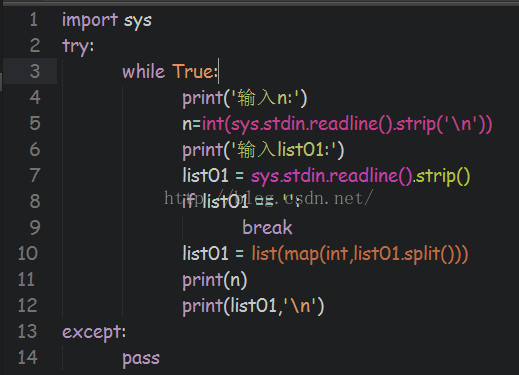
Task: Place cursor after 'while True:'
Action: [x=218, y=71]
